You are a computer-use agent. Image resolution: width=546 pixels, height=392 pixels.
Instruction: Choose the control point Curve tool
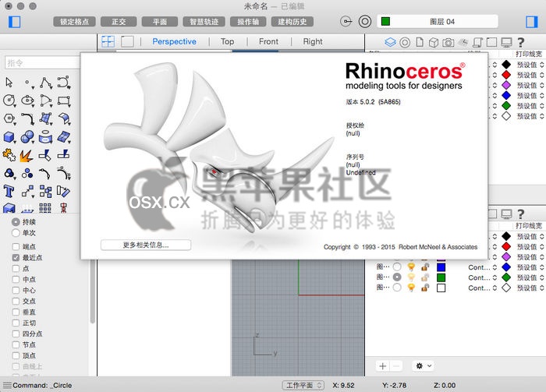[x=64, y=83]
